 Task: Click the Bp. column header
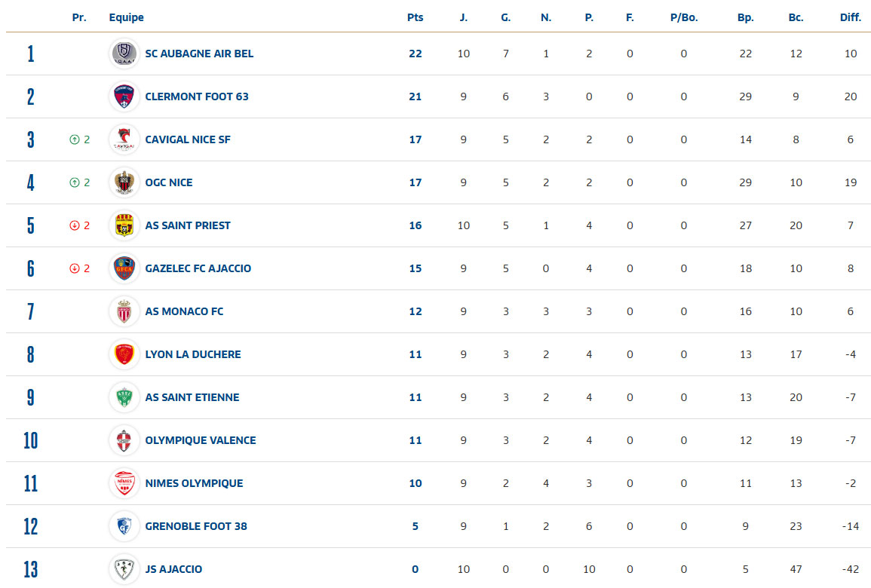click(745, 17)
